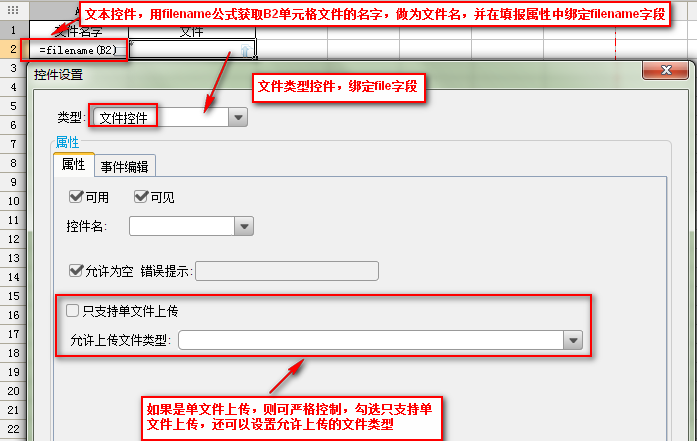Click the 文件 header cell B1
This screenshot has width=697, height=441.
192,32
